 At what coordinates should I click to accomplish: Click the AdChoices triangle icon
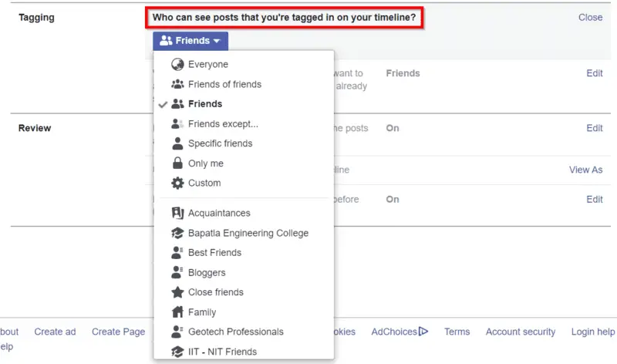click(x=423, y=332)
